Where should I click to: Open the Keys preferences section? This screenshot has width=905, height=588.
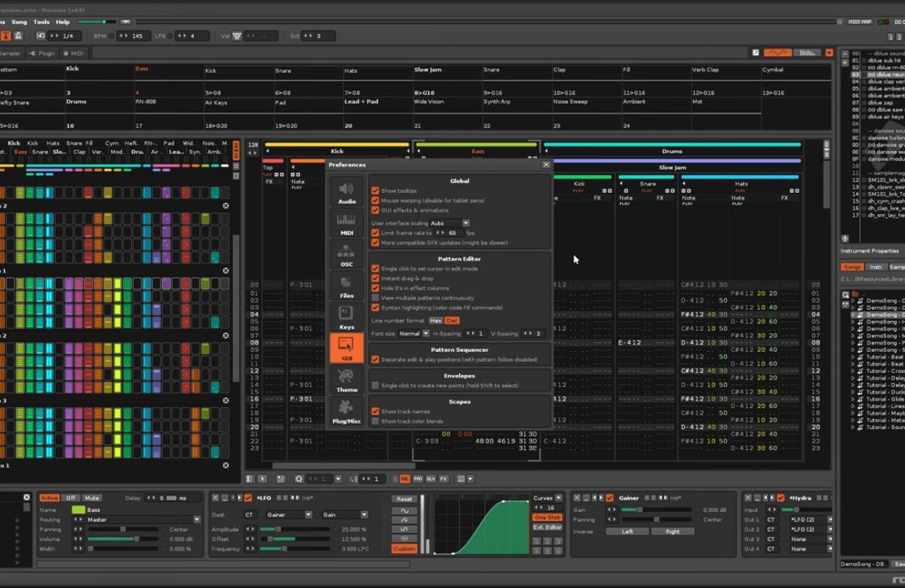347,317
